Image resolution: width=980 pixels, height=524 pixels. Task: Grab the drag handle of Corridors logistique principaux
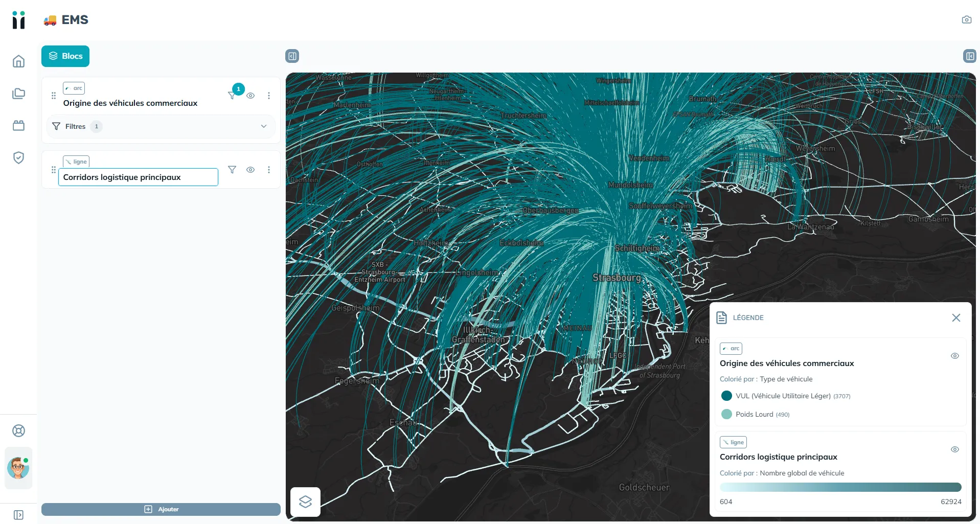pos(54,170)
